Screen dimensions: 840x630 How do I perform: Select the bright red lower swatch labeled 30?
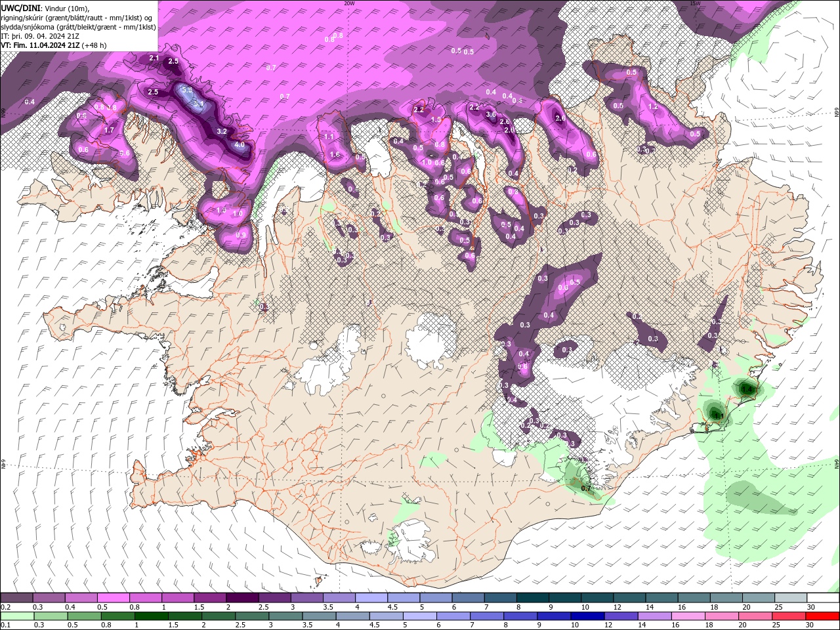pyautogui.click(x=822, y=616)
